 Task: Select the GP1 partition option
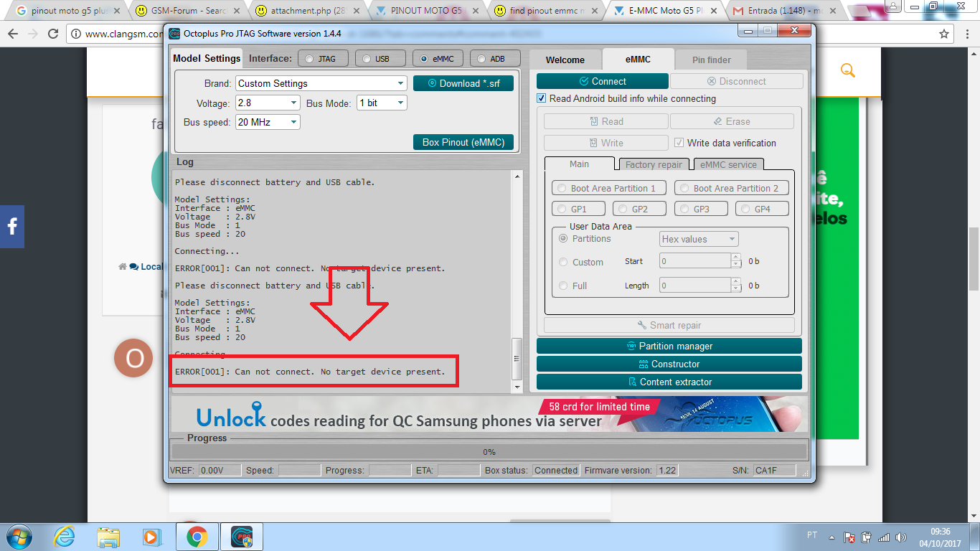[578, 209]
